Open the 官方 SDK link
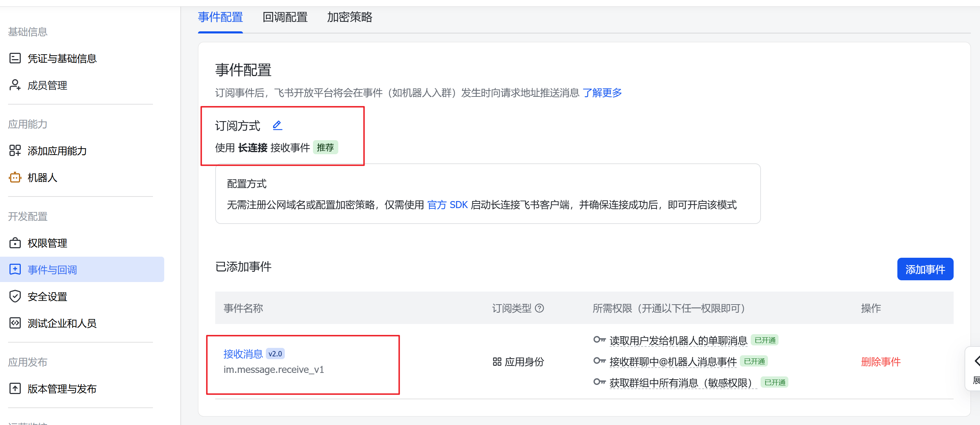The image size is (980, 425). click(447, 205)
